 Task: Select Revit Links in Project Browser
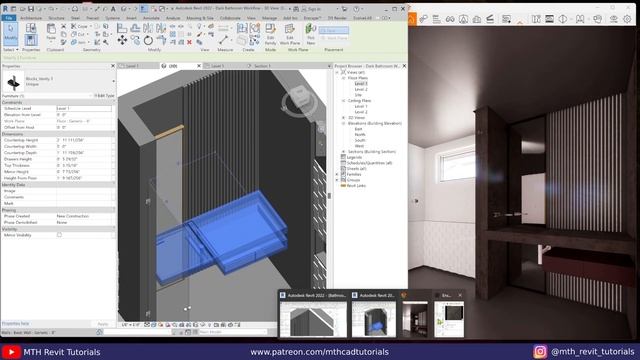tap(356, 186)
